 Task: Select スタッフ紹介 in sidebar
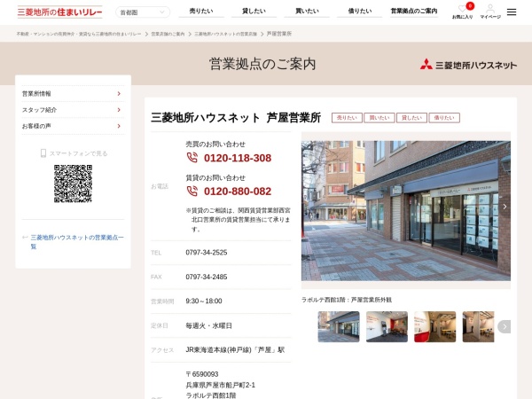[x=73, y=110]
